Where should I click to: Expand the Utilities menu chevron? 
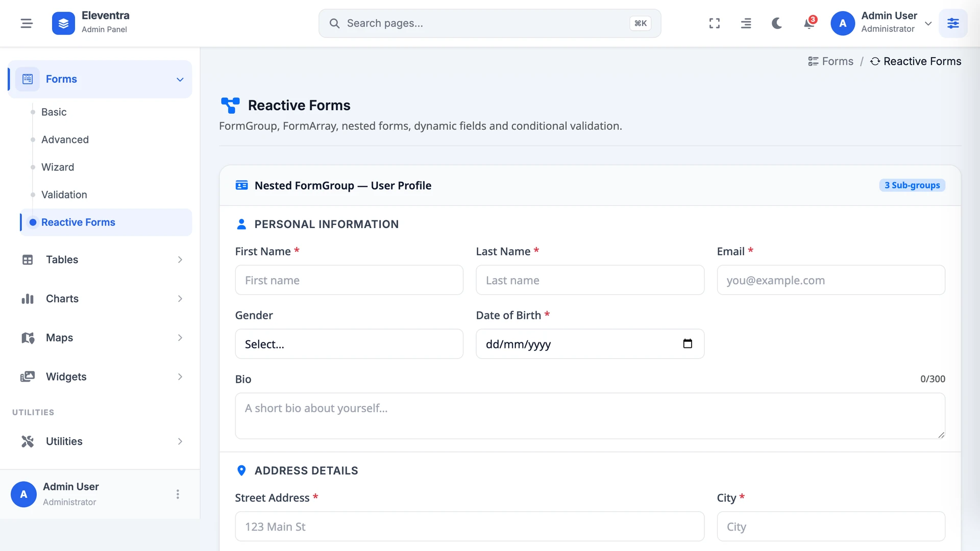pyautogui.click(x=180, y=441)
